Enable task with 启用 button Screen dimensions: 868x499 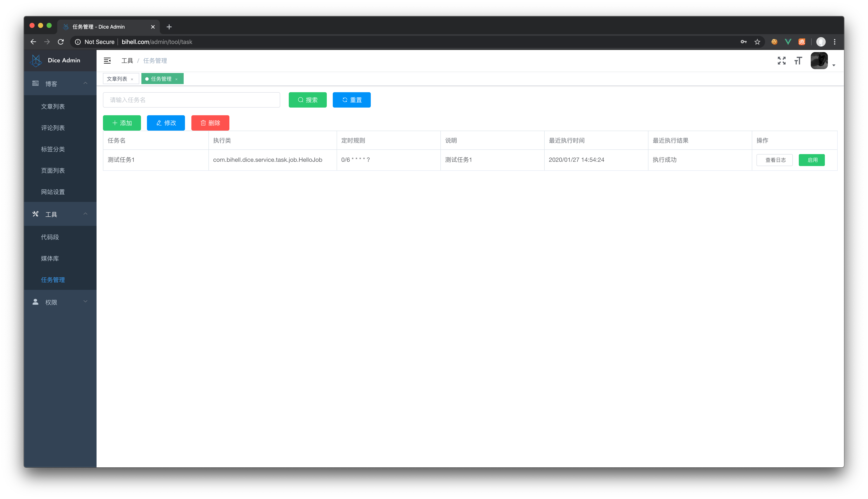(x=811, y=160)
